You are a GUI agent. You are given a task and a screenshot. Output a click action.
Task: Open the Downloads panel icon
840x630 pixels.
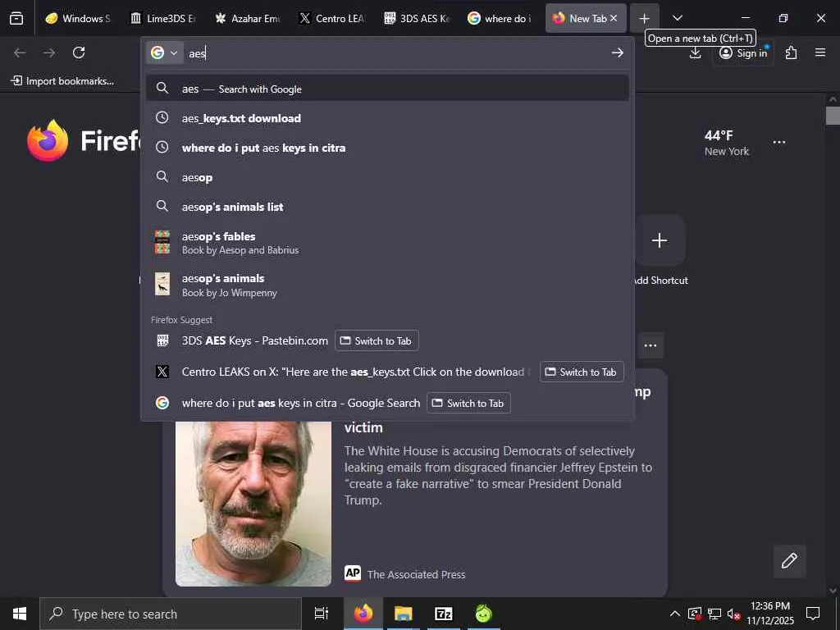tap(695, 52)
